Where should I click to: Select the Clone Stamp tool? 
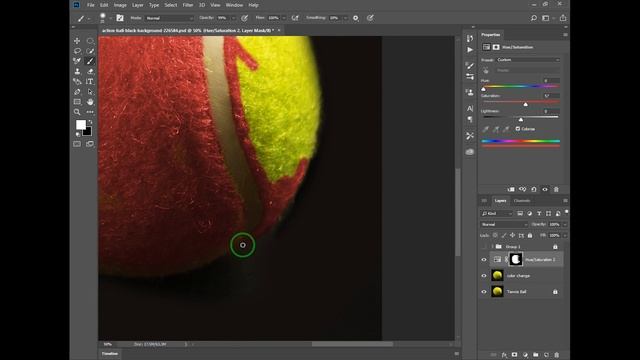pos(77,71)
